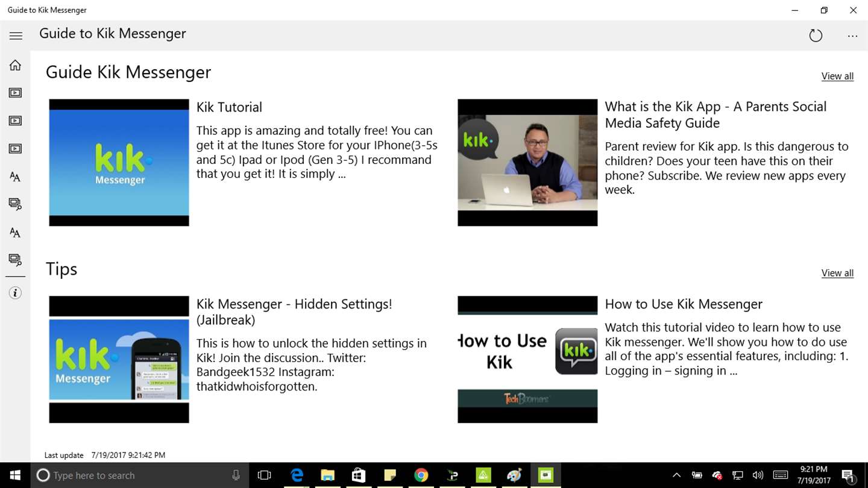Open Task View on the taskbar
Viewport: 868px width, 488px height.
264,475
